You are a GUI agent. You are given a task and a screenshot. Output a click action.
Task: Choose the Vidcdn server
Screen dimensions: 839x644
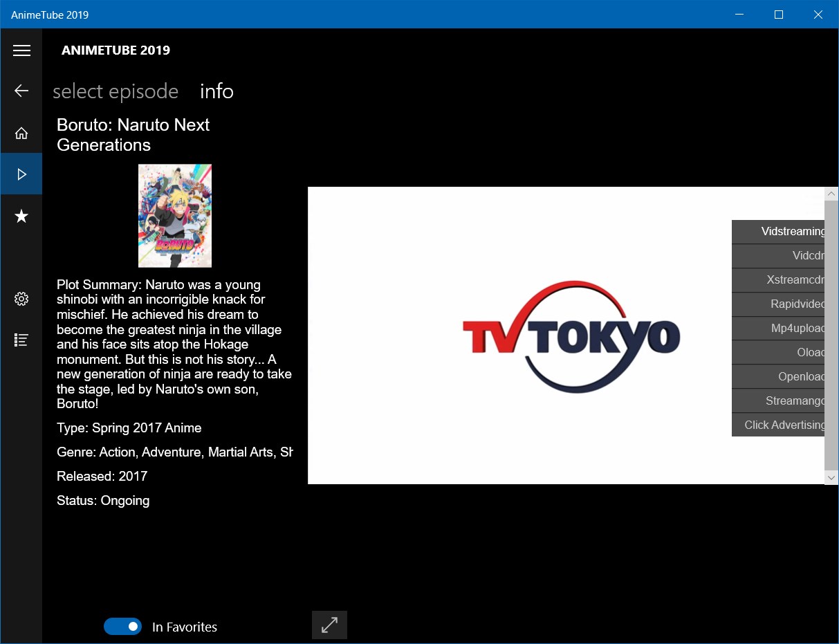(x=778, y=256)
